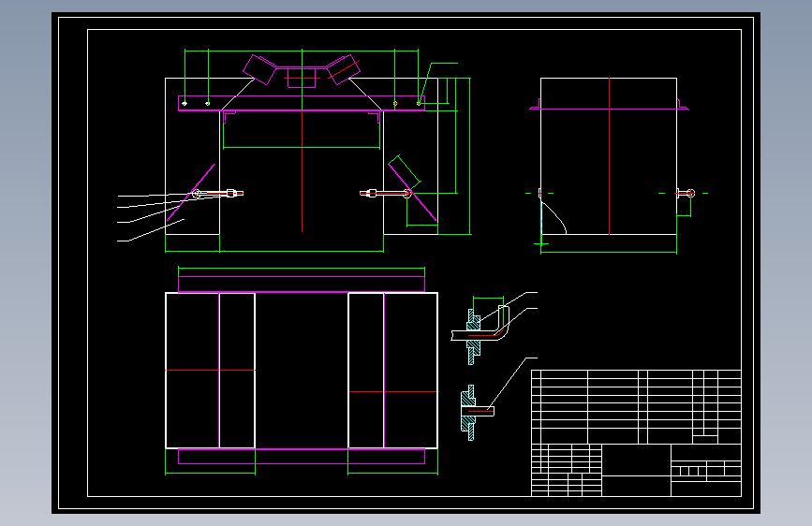Select the right angled magenta roller at the top

pyautogui.click(x=344, y=69)
